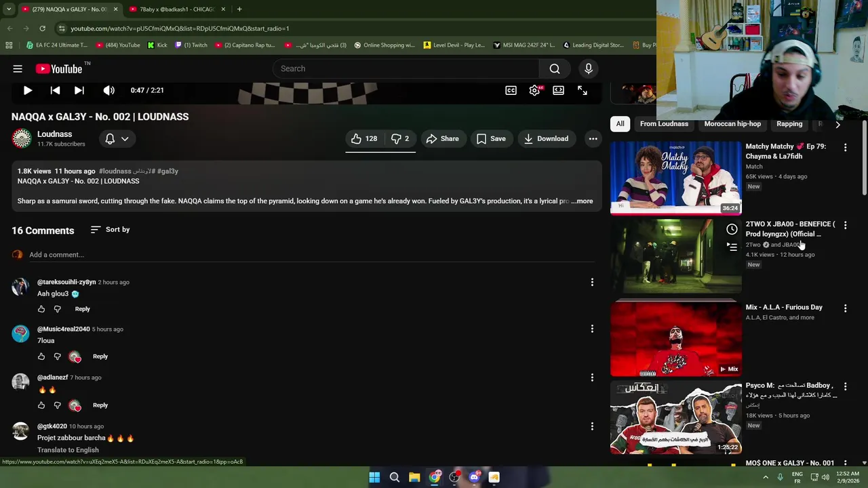The image size is (868, 488).
Task: Reply to the Aah glou3 comment
Action: (x=82, y=309)
